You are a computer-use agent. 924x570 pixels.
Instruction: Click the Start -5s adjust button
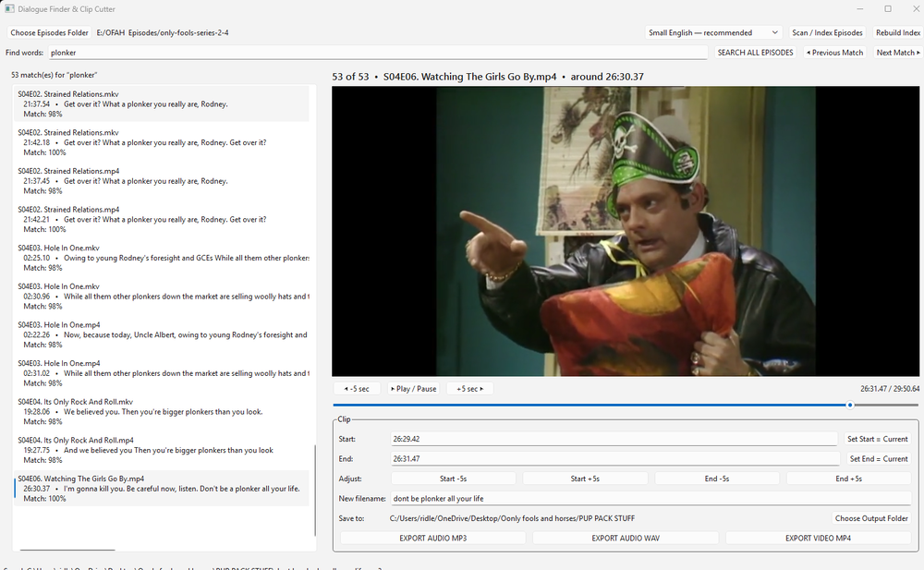[x=453, y=479]
